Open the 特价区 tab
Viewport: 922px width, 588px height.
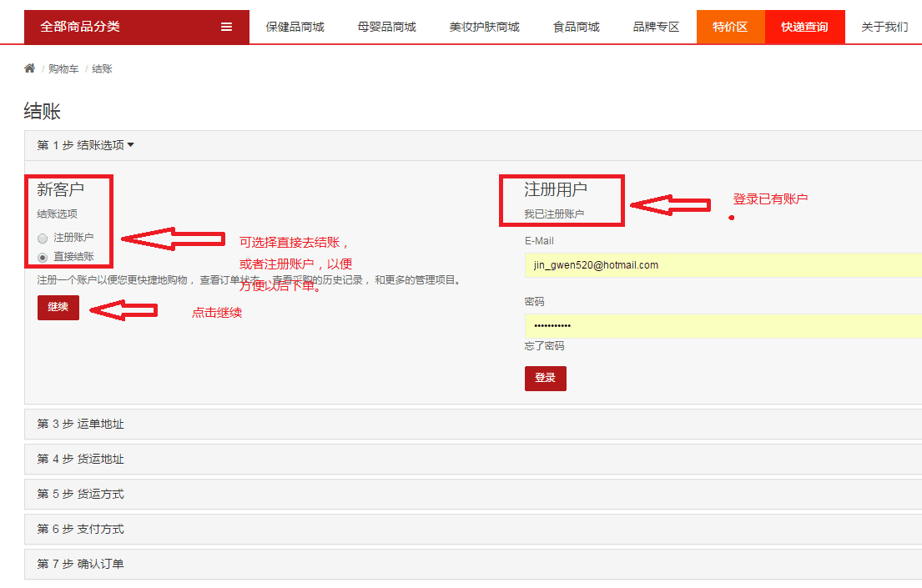[730, 27]
